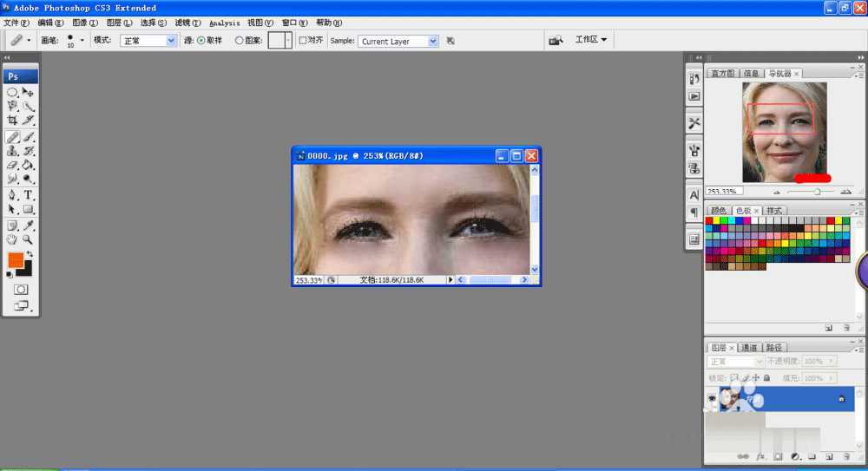Open the 不透明度 opacity dropdown arrow
This screenshot has width=868, height=471.
click(x=831, y=362)
